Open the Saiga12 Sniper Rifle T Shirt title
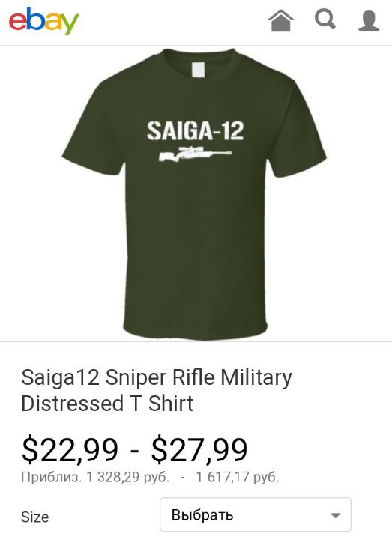The width and height of the screenshot is (392, 540). click(157, 390)
